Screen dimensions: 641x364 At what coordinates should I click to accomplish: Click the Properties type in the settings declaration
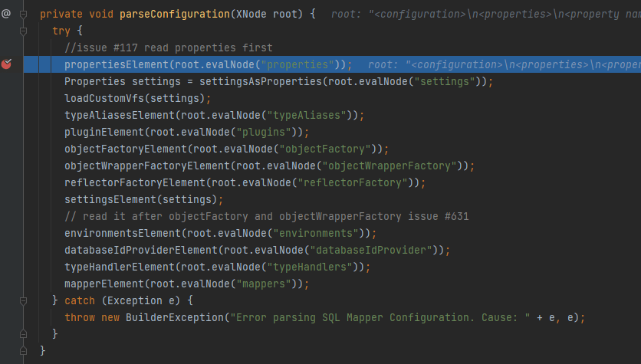point(95,82)
